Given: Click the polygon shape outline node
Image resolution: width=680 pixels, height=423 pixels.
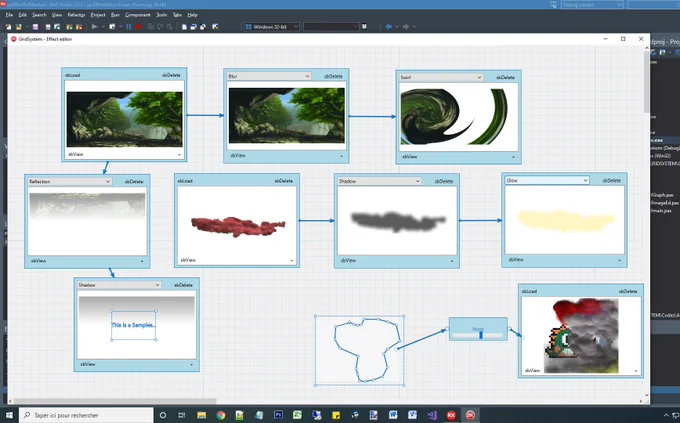Looking at the screenshot, I should tap(360, 351).
